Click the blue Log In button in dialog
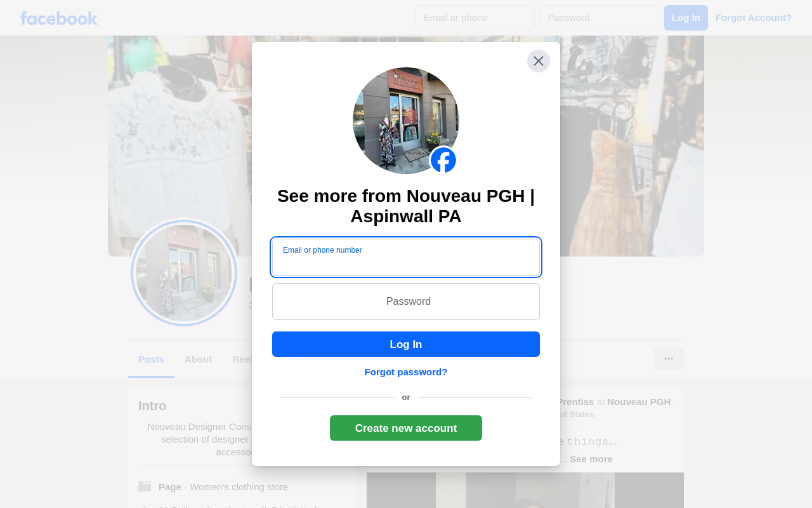This screenshot has height=508, width=812. [406, 344]
